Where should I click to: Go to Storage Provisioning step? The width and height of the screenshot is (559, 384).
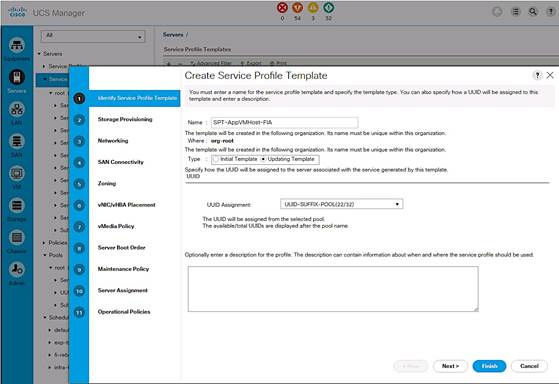[125, 119]
